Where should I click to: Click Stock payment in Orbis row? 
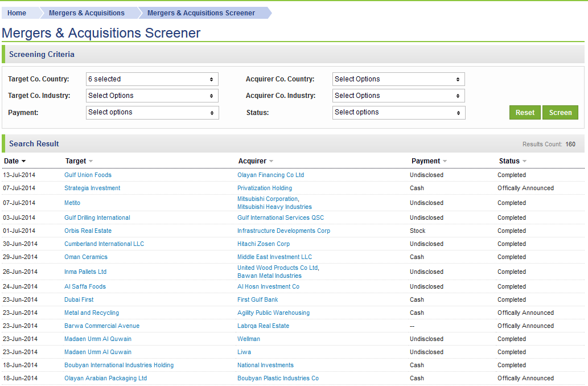point(417,231)
